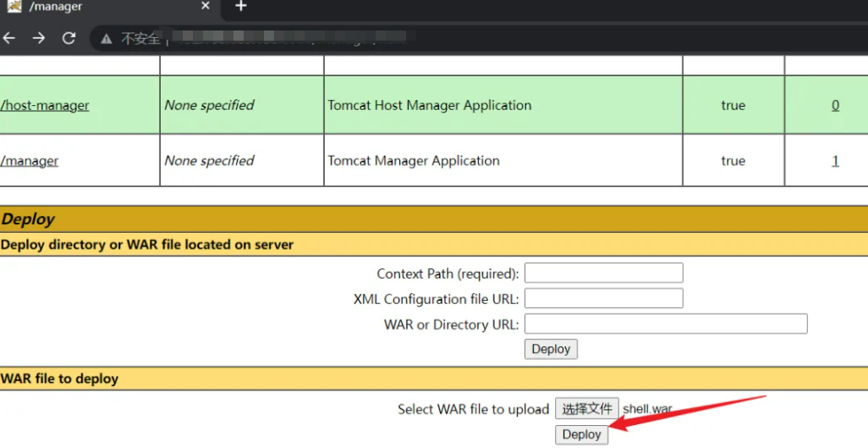Open a new tab with plus icon
868x448 pixels.
point(240,6)
